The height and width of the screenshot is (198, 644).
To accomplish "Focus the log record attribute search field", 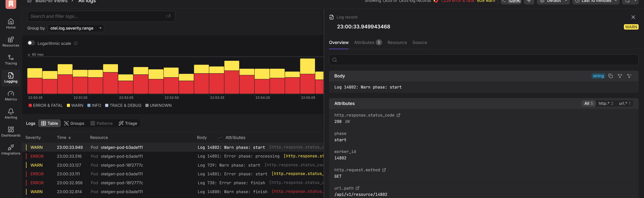I will pos(484,60).
